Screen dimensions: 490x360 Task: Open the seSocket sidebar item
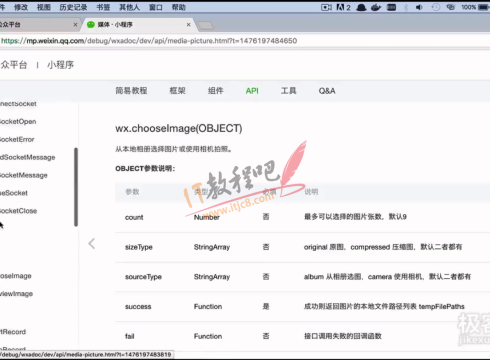[14, 193]
